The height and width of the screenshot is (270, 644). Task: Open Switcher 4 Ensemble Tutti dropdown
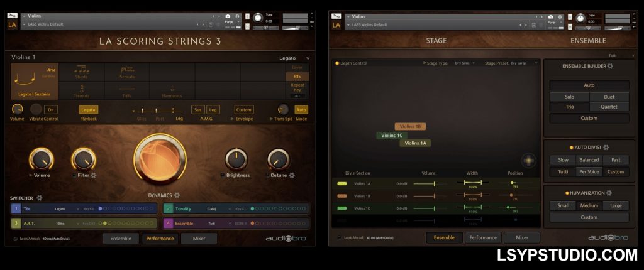(x=219, y=224)
